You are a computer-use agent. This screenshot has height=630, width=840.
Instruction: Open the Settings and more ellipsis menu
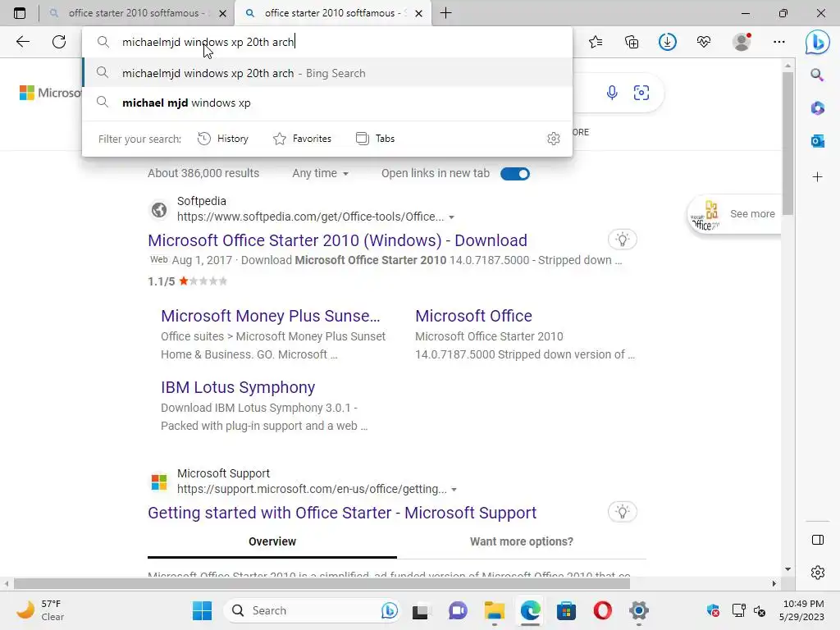pyautogui.click(x=779, y=42)
